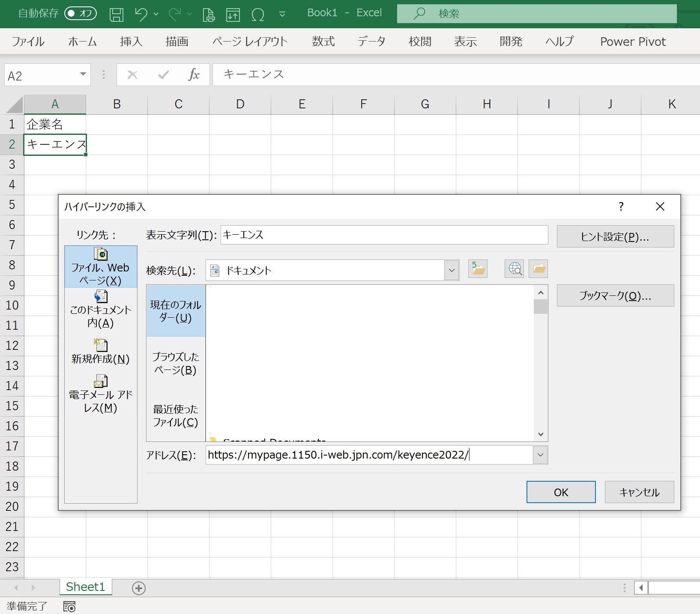Viewport: 700px width, 614px height.
Task: Select このドキュメント内 link type
Action: (101, 310)
